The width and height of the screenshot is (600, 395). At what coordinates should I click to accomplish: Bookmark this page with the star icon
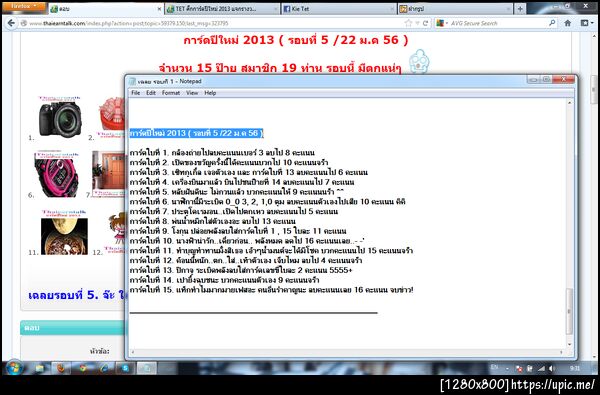click(x=408, y=23)
